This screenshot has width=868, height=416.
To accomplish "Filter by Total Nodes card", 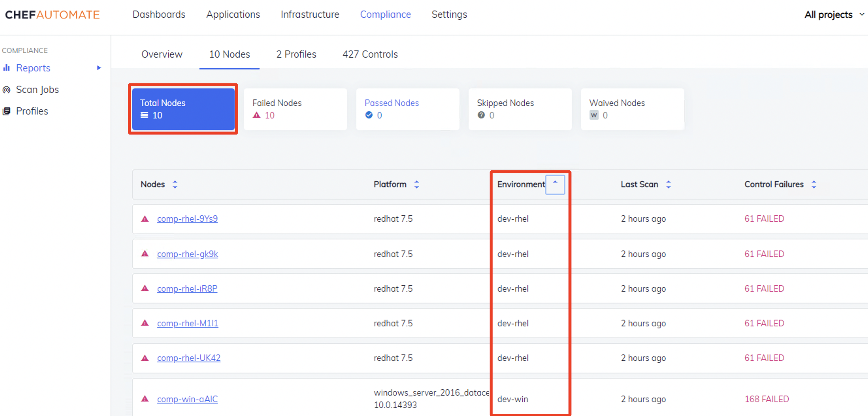I will pyautogui.click(x=183, y=109).
